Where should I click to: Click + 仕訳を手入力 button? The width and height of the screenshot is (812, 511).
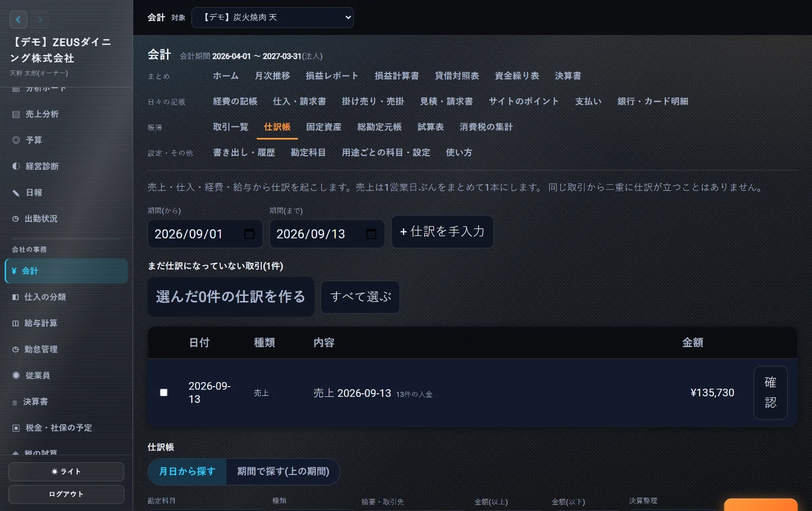coord(442,232)
